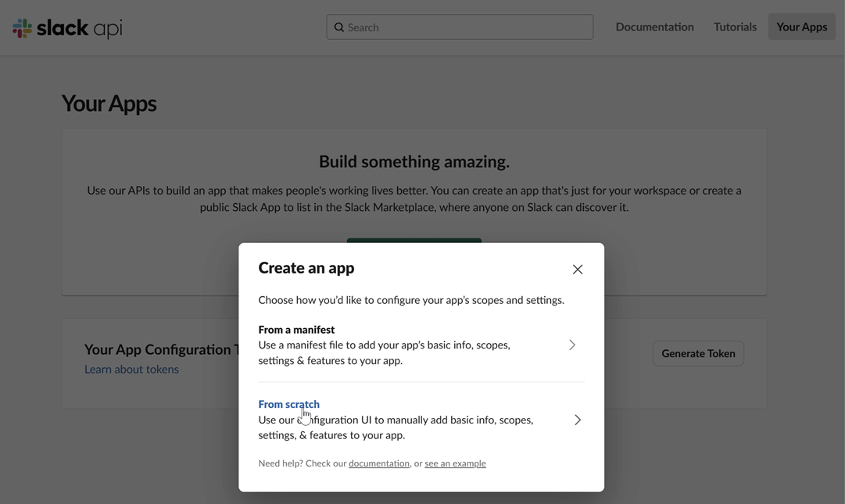
Task: Select the chevron next to From a manifest
Action: 571,345
